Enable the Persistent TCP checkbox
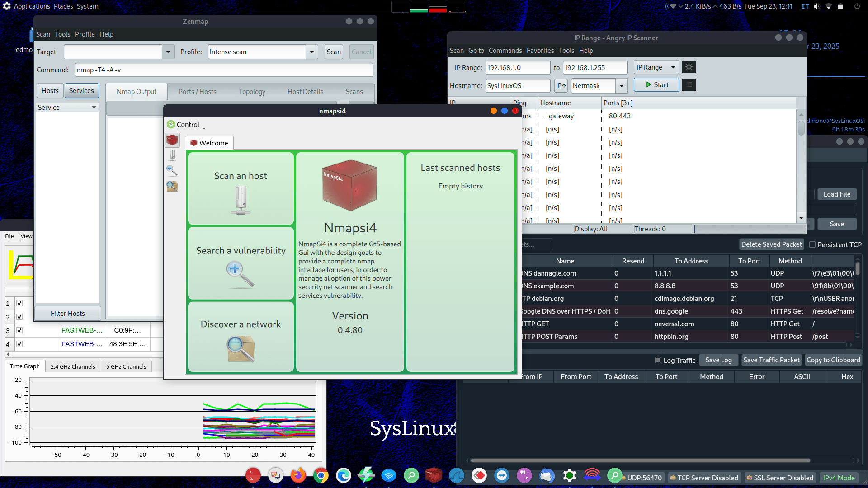Screen dimensions: 868x488 (812, 244)
